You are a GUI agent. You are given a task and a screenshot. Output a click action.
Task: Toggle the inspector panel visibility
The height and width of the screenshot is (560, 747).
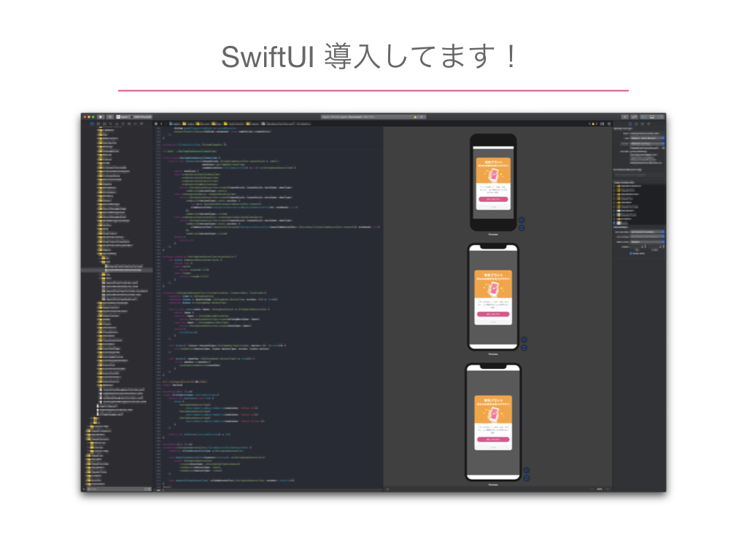tap(659, 117)
